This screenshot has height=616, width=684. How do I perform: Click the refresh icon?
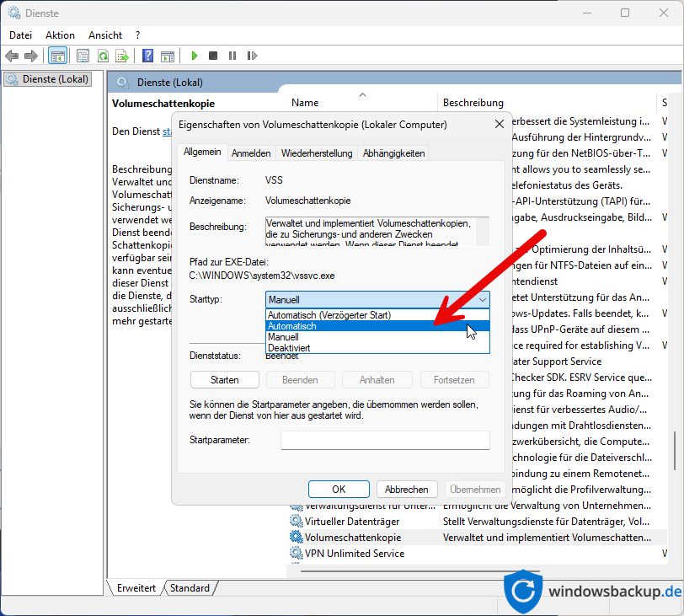click(x=102, y=56)
